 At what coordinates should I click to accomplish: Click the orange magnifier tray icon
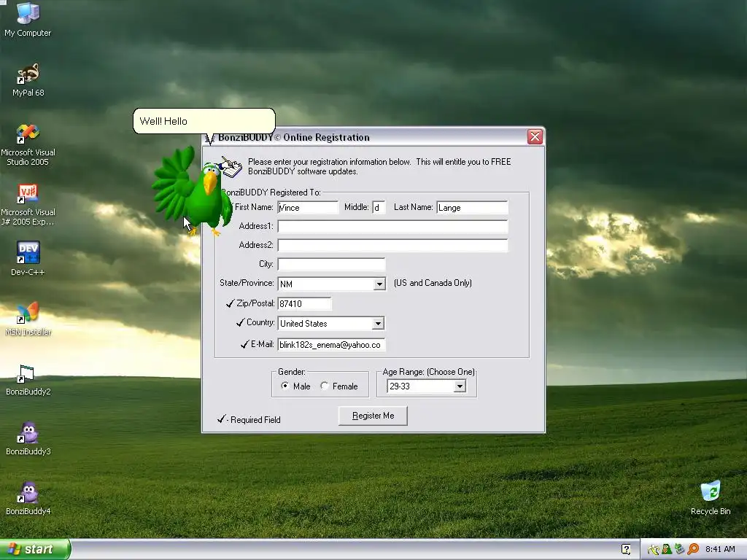pyautogui.click(x=693, y=550)
